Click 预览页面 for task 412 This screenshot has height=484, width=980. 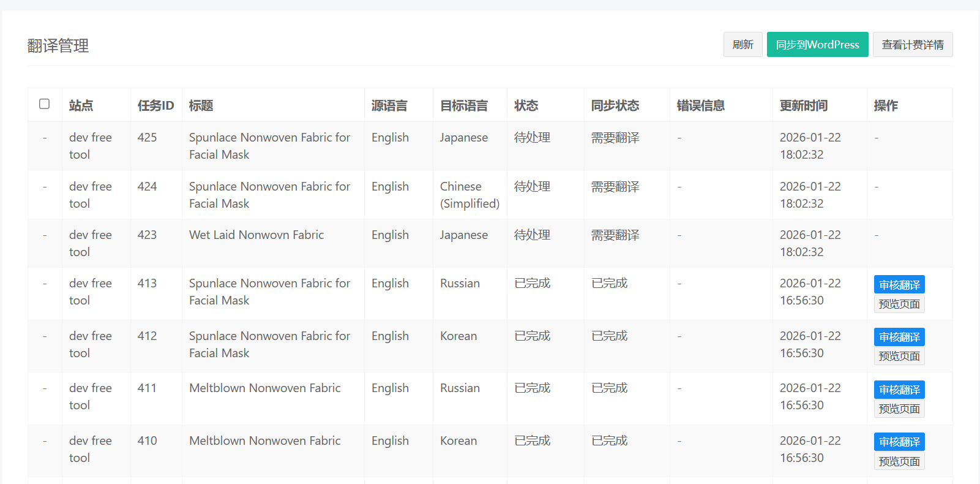point(899,357)
